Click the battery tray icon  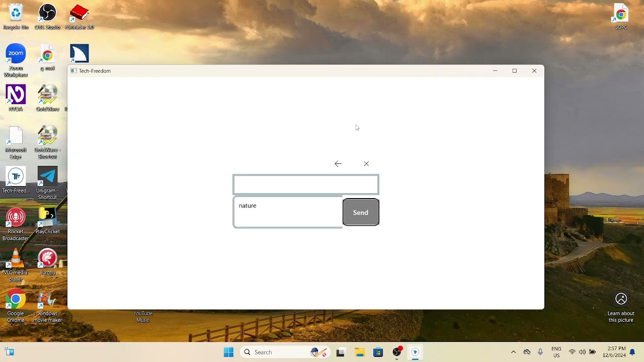[x=593, y=352]
